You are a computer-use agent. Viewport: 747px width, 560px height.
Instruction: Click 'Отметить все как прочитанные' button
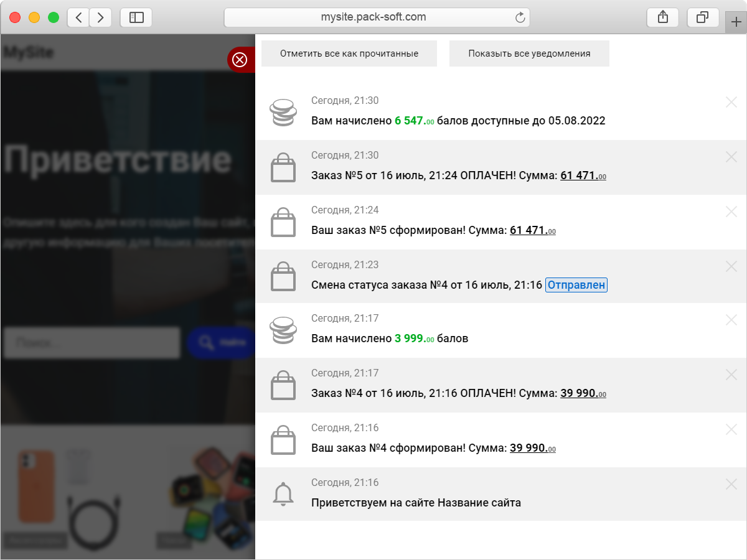(349, 54)
